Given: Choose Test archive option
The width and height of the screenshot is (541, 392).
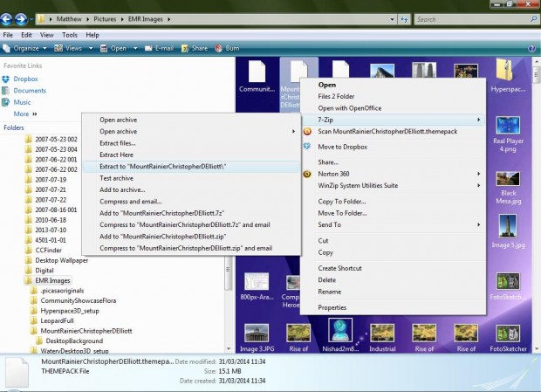Looking at the screenshot, I should (191, 178).
